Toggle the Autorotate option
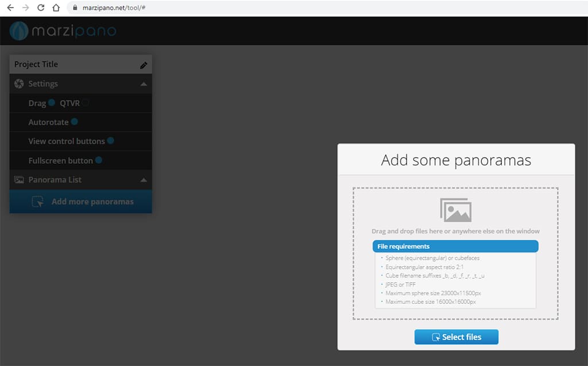 pos(75,122)
